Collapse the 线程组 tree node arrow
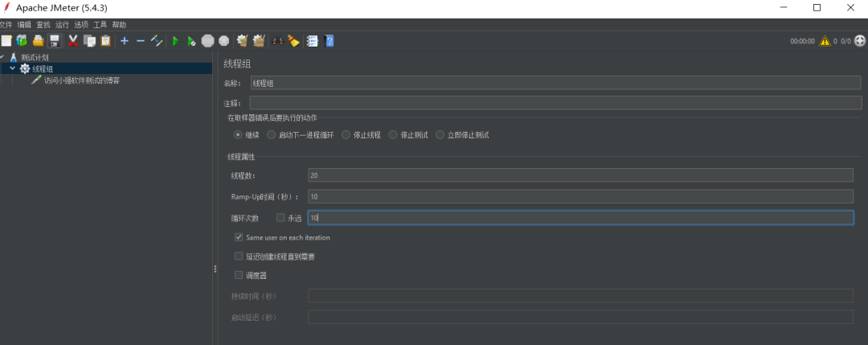This screenshot has height=345, width=868. pyautogui.click(x=12, y=68)
